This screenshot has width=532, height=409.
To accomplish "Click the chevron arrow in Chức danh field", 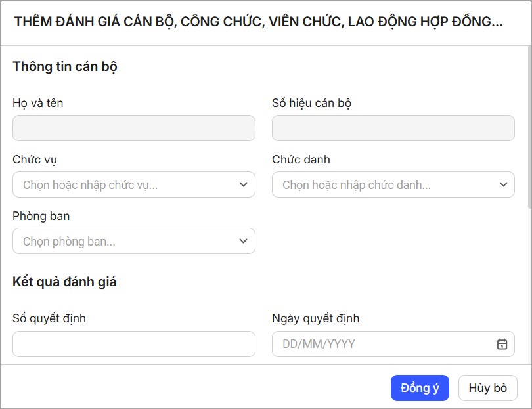I will [502, 185].
